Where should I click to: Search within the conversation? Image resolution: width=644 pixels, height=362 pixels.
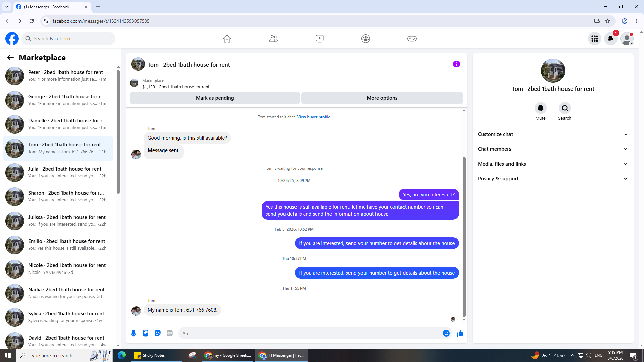point(565,108)
